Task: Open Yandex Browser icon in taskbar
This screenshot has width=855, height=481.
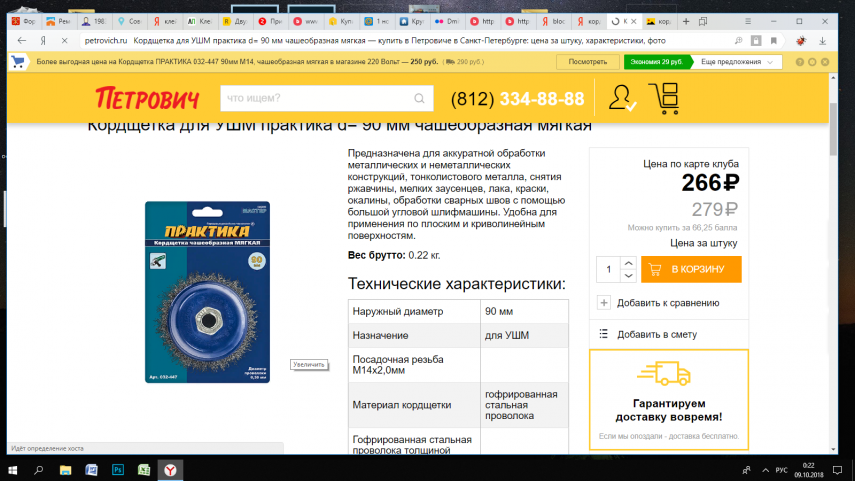Action: pos(171,469)
